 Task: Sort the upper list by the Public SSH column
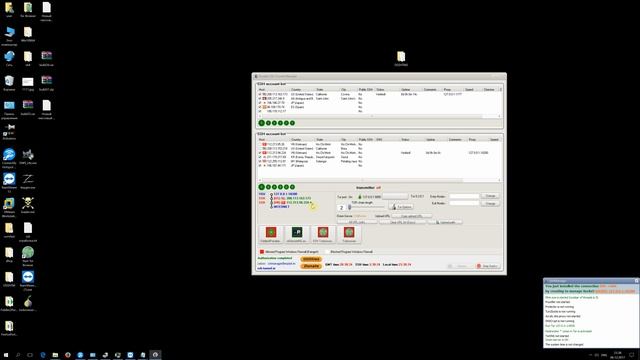point(366,89)
